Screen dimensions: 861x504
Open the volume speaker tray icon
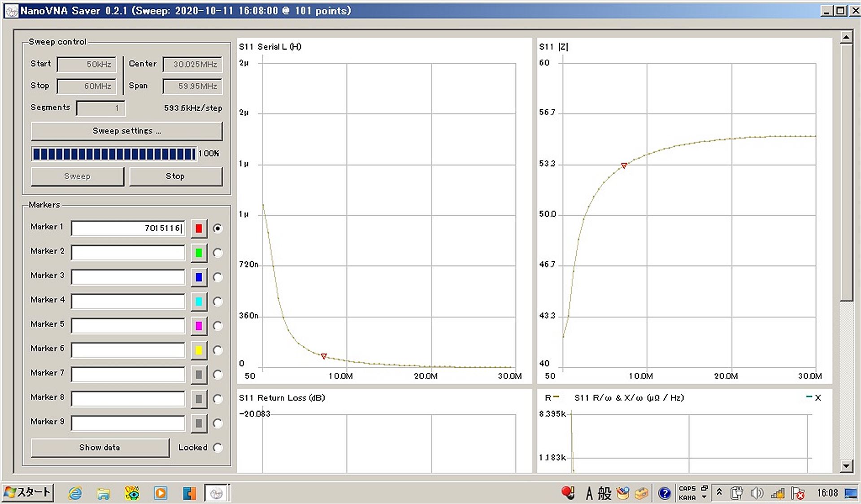(757, 493)
